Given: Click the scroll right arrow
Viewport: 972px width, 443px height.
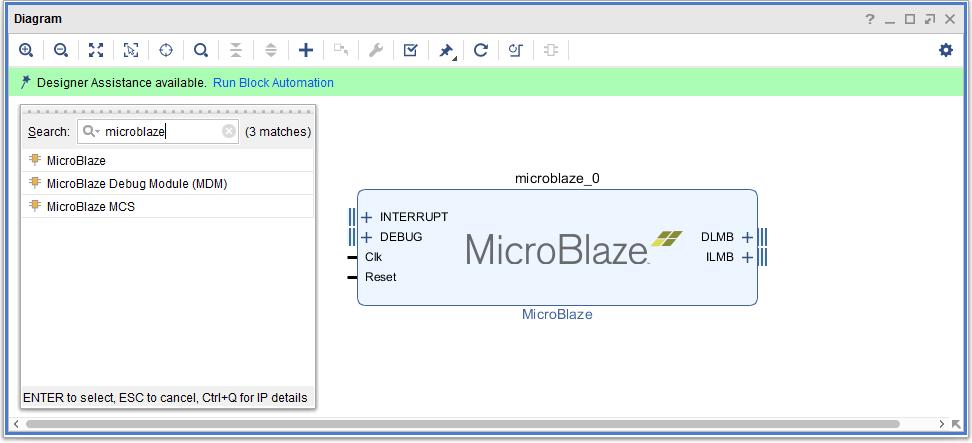Looking at the screenshot, I should pos(941,424).
